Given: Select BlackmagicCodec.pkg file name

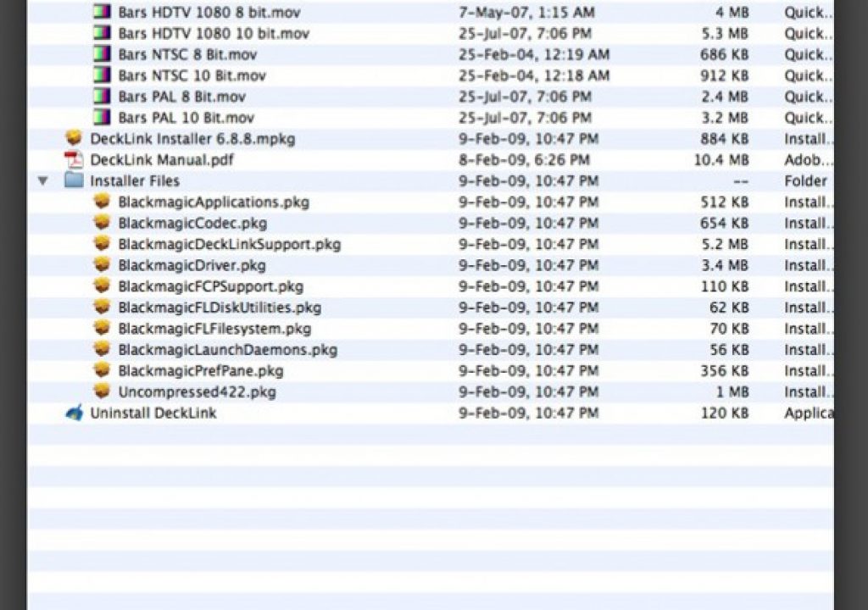Looking at the screenshot, I should click(192, 223).
